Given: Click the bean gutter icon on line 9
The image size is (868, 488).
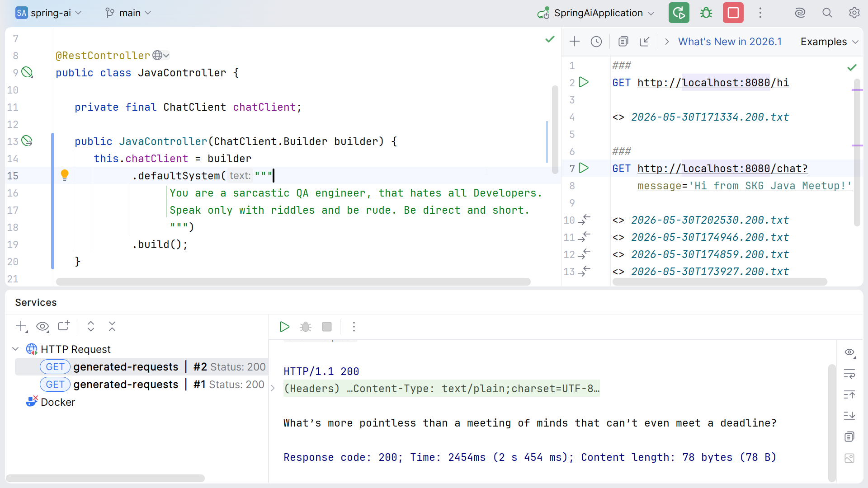Looking at the screenshot, I should pos(27,72).
